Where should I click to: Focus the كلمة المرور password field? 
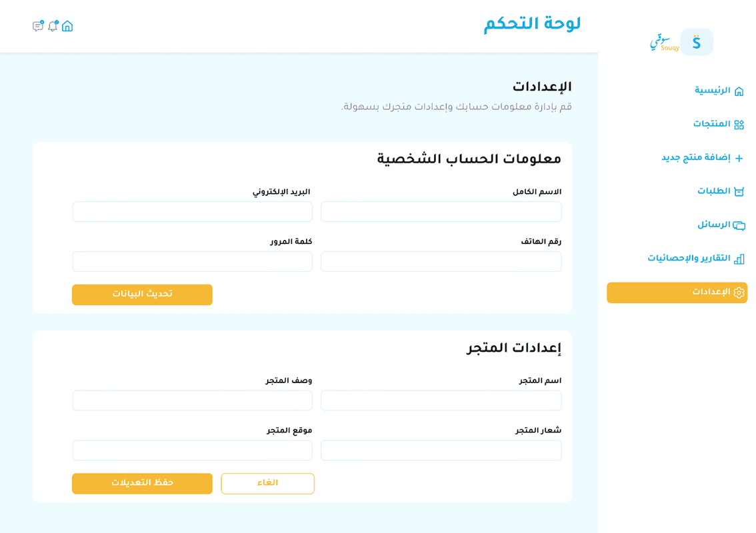192,261
